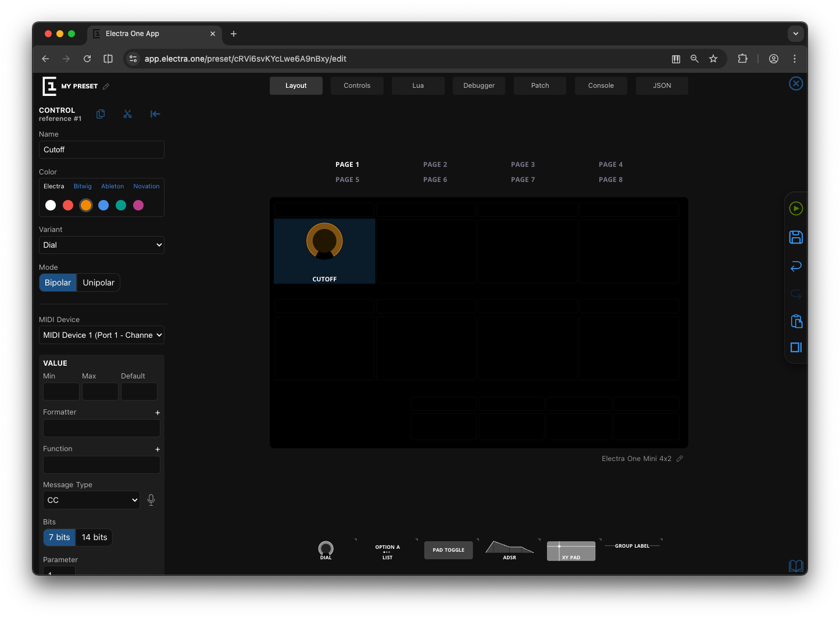
Task: Select Bipolar mode
Action: (x=58, y=283)
